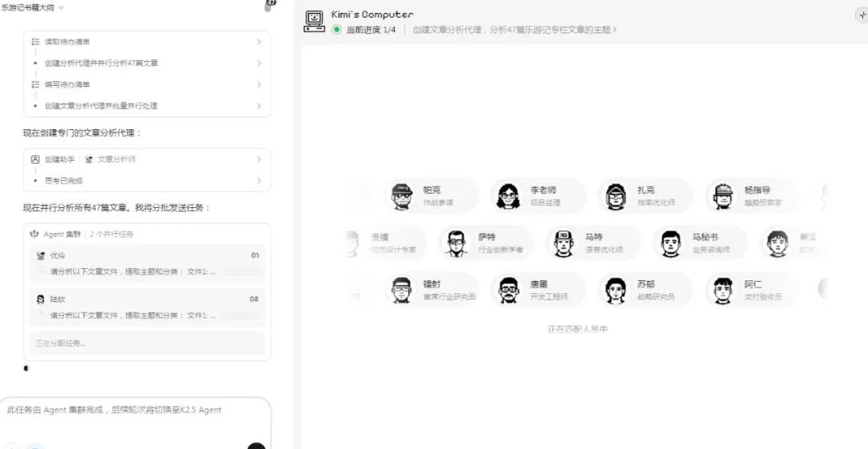This screenshot has width=868, height=449.
Task: Click 杨指导 趋势预言家 avatar
Action: pyautogui.click(x=723, y=196)
